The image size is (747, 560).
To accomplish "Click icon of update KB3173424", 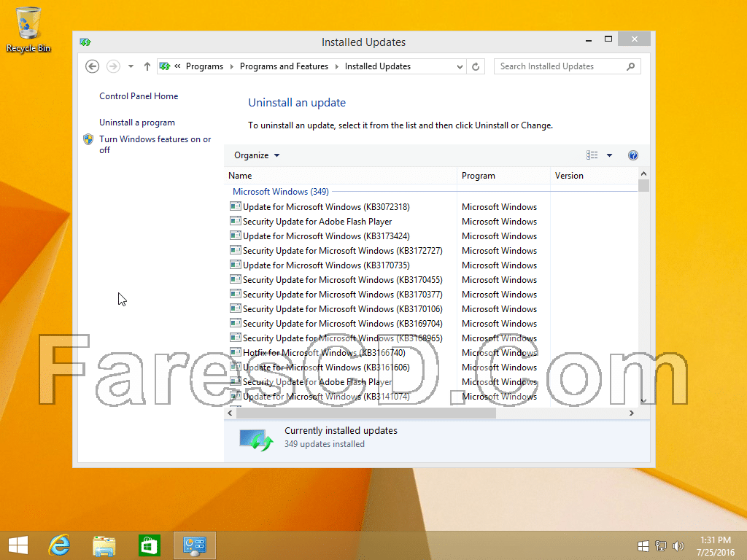I will (236, 236).
